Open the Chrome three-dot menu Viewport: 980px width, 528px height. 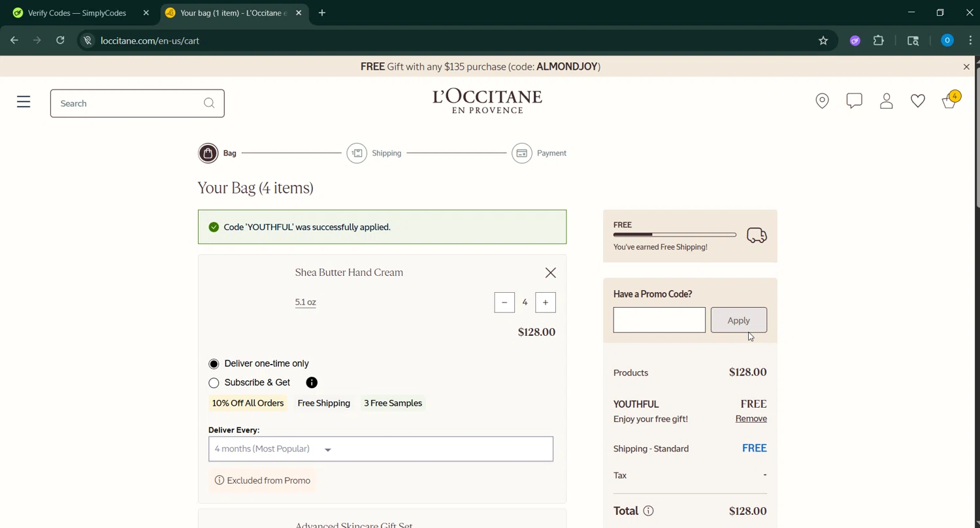970,41
